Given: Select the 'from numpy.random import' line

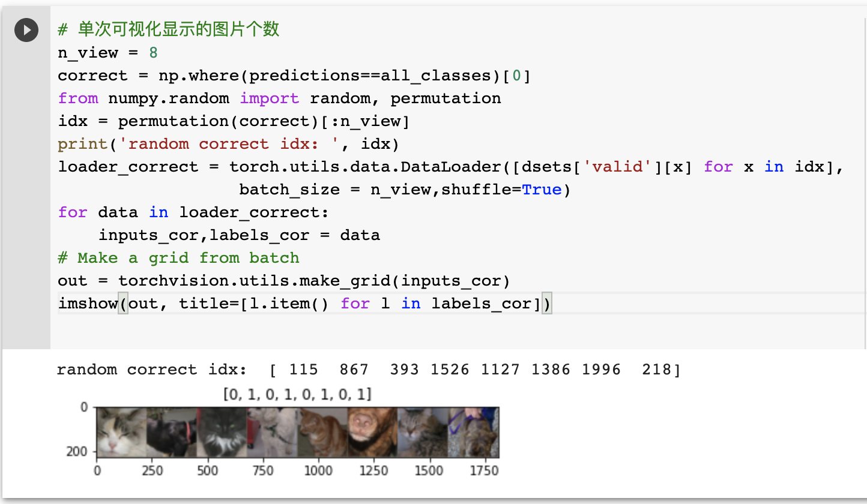Looking at the screenshot, I should click(x=279, y=98).
